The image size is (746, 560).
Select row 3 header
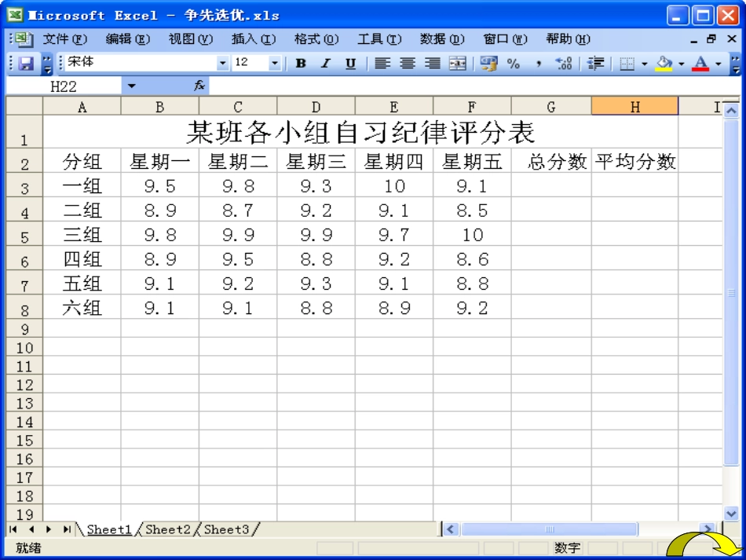[x=24, y=186]
